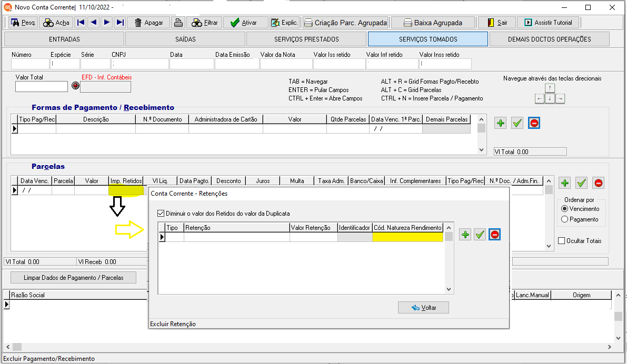The image size is (627, 364).
Task: Click Criação Parc. Agrupada button
Action: 345,23
